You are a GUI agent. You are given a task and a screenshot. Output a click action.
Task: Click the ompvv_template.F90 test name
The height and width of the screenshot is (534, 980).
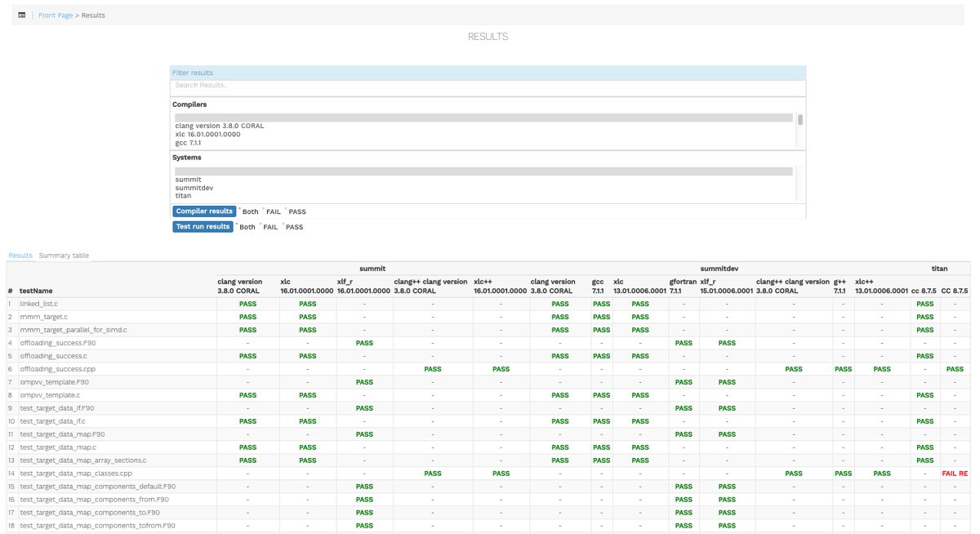(x=54, y=382)
